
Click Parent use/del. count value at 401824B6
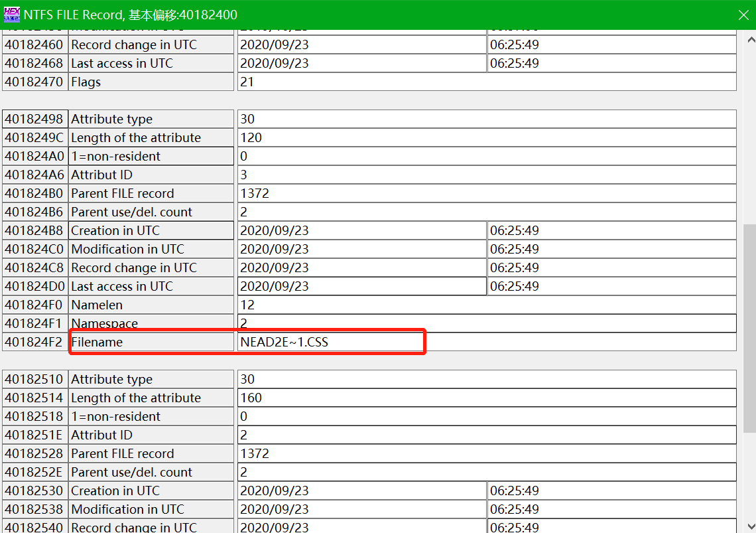pos(487,212)
